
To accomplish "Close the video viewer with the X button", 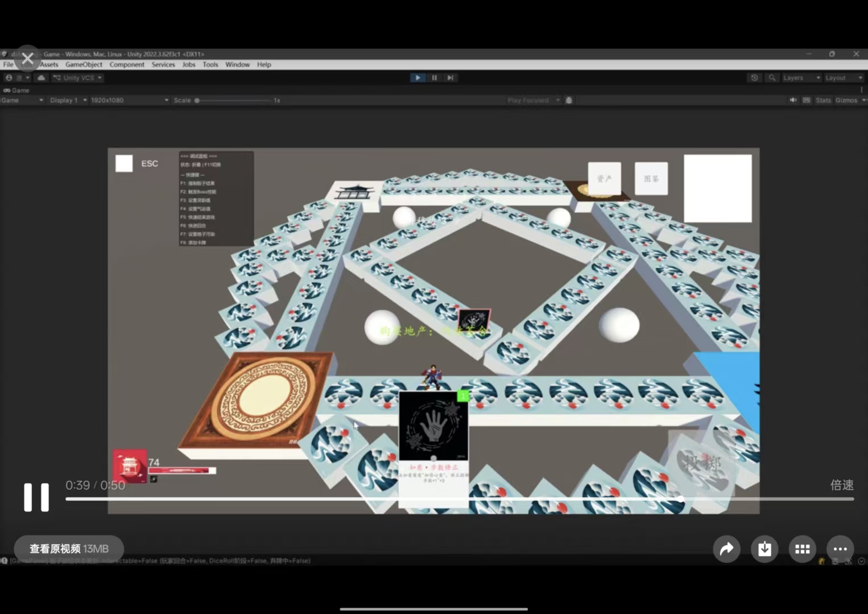I will point(27,58).
